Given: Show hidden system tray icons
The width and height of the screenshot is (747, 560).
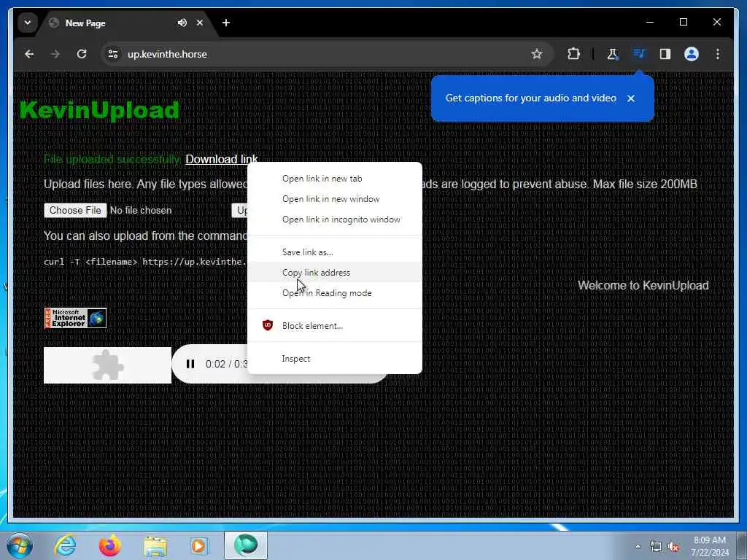Looking at the screenshot, I should point(638,547).
